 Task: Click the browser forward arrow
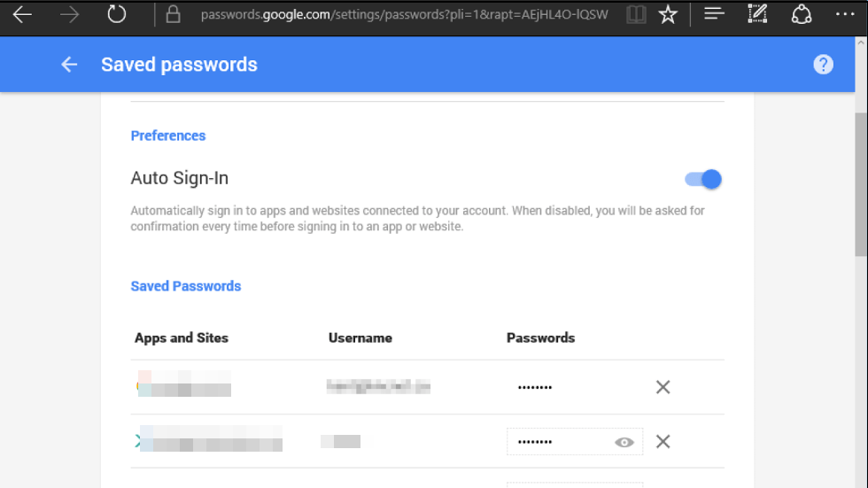[69, 14]
